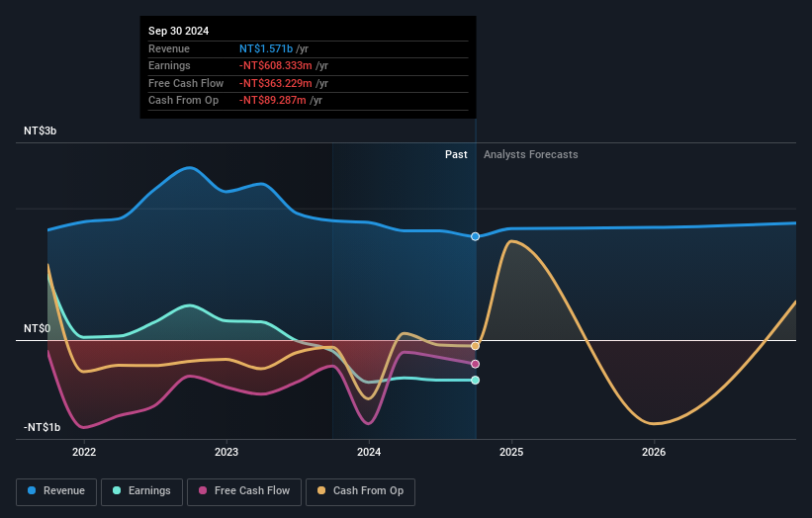The height and width of the screenshot is (518, 812).
Task: Click the NT$0 y-axis label
Action: tap(37, 328)
